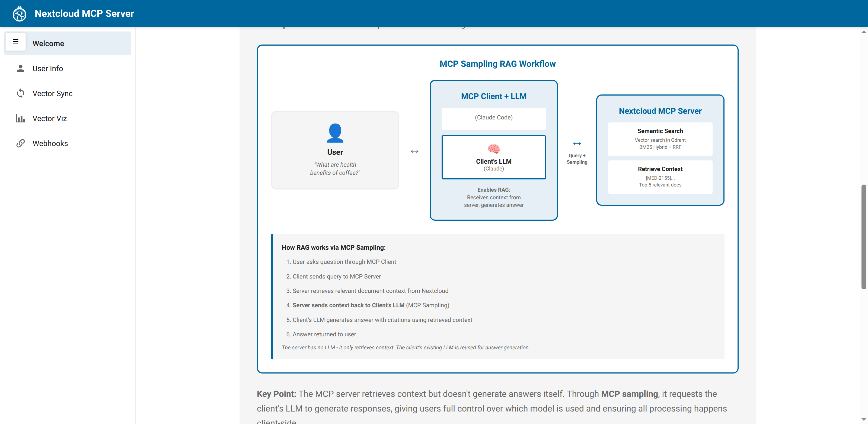Click step "User asks question through MCP Client"
The image size is (868, 424).
pyautogui.click(x=344, y=262)
